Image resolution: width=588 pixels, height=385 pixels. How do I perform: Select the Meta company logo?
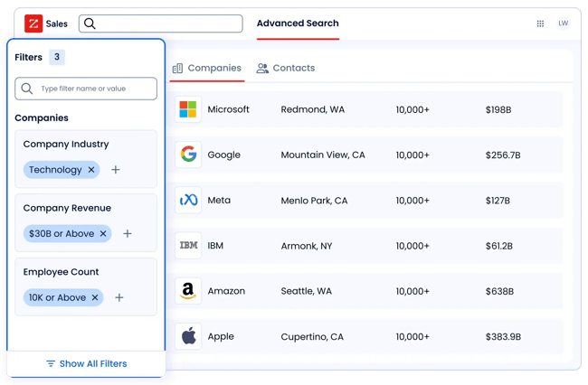[188, 200]
